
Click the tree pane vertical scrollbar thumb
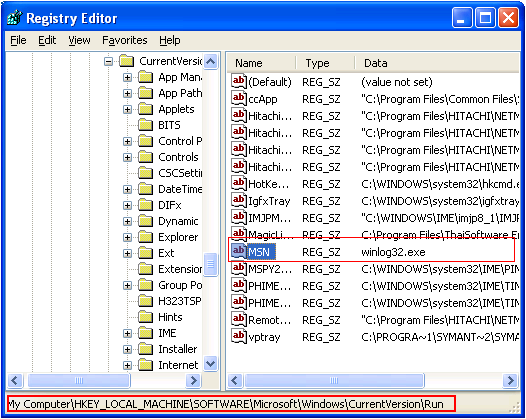[211, 264]
